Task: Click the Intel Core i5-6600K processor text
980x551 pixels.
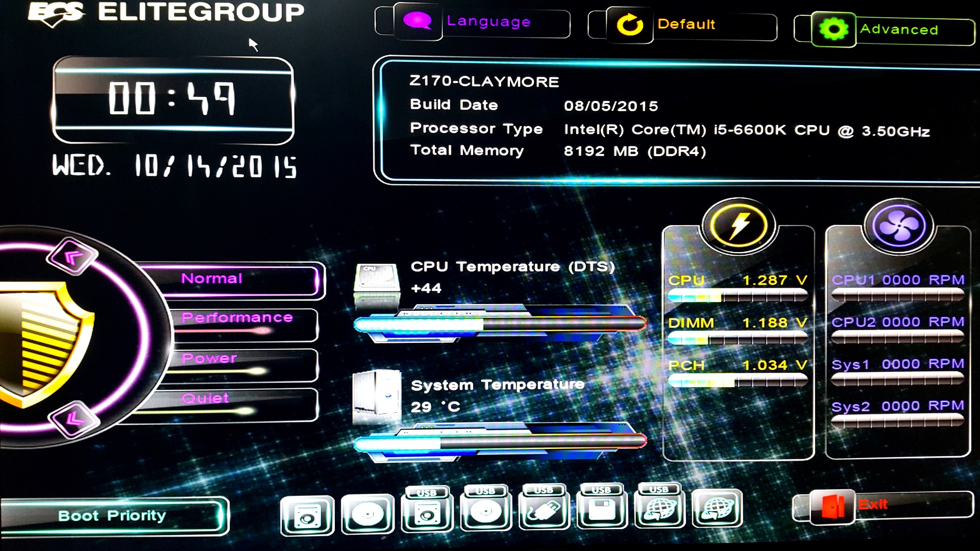Action: point(747,131)
